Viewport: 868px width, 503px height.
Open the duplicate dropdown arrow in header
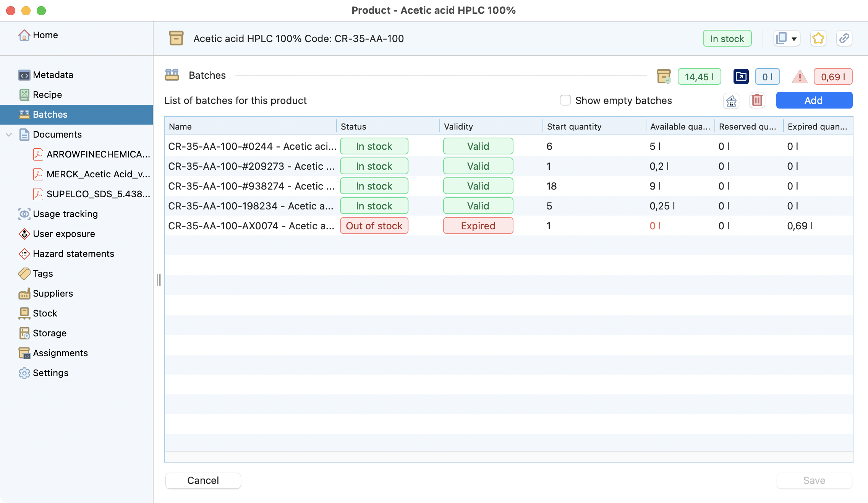point(794,39)
